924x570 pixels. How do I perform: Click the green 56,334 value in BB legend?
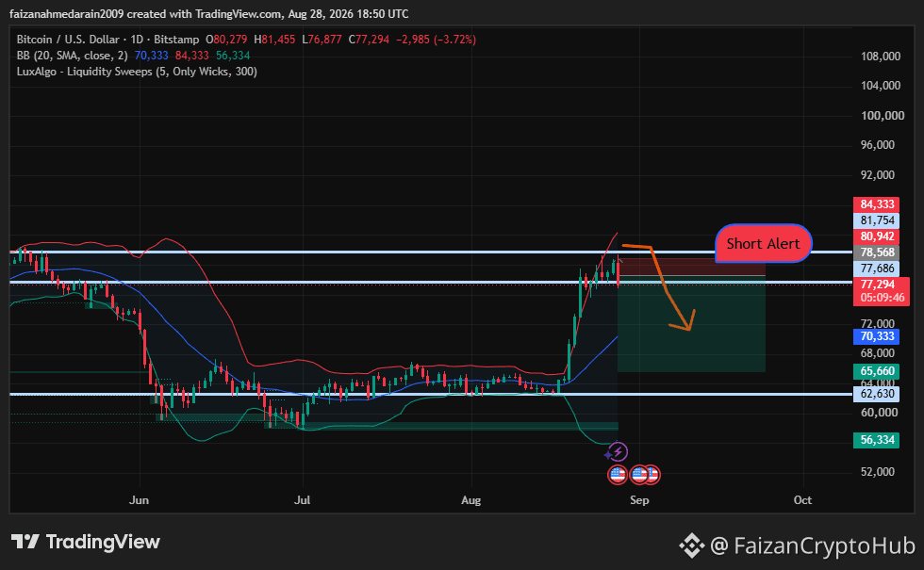[x=233, y=56]
